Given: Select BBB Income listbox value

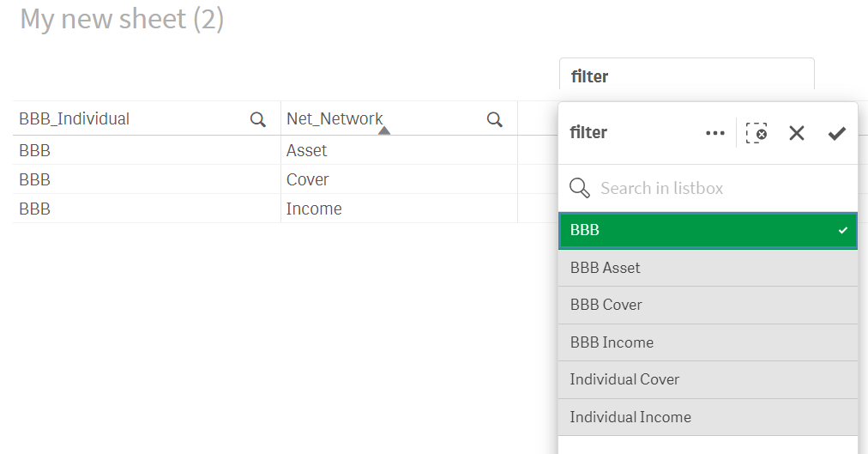Looking at the screenshot, I should tap(708, 342).
